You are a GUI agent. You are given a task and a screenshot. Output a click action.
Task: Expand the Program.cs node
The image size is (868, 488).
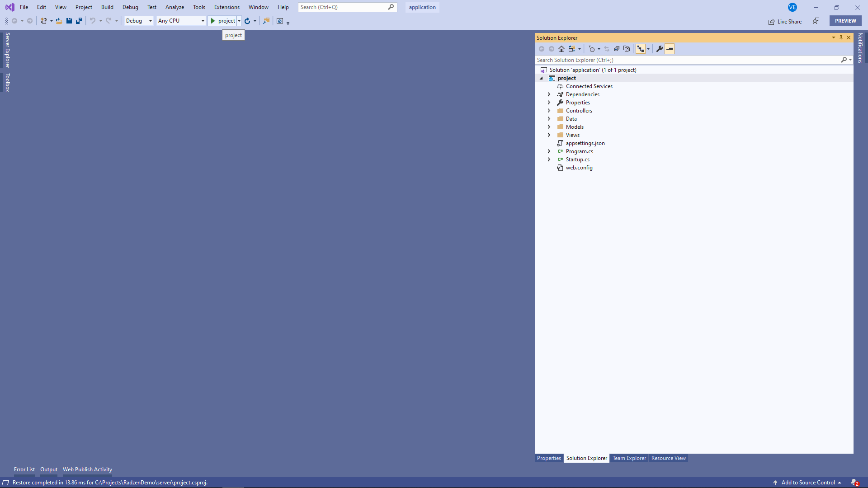[549, 151]
